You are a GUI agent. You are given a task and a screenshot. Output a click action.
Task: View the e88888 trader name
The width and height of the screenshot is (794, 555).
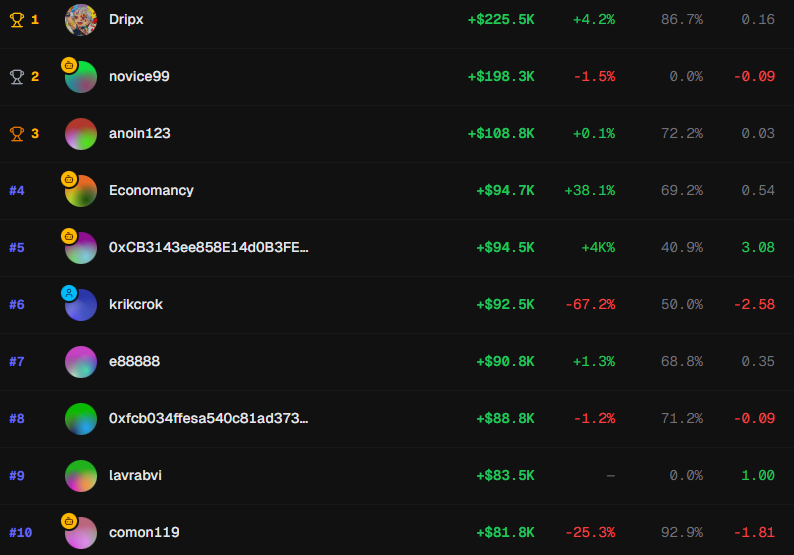pos(134,362)
